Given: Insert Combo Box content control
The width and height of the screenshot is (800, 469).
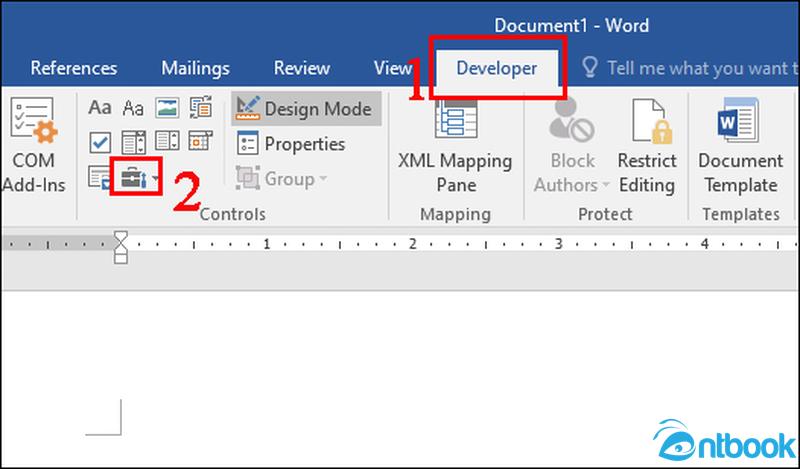Looking at the screenshot, I should pyautogui.click(x=134, y=142).
